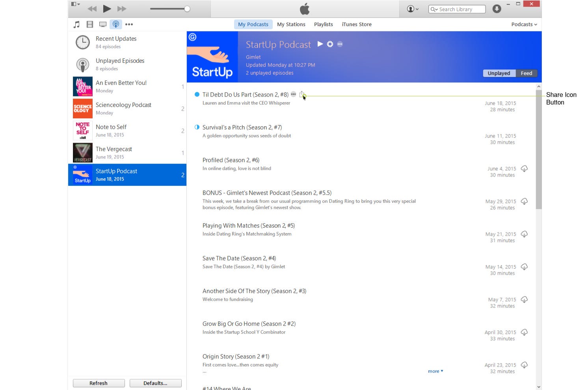Screen dimensions: 588x390
Task: Click the episode list scrollbar thumb
Action: [538, 149]
